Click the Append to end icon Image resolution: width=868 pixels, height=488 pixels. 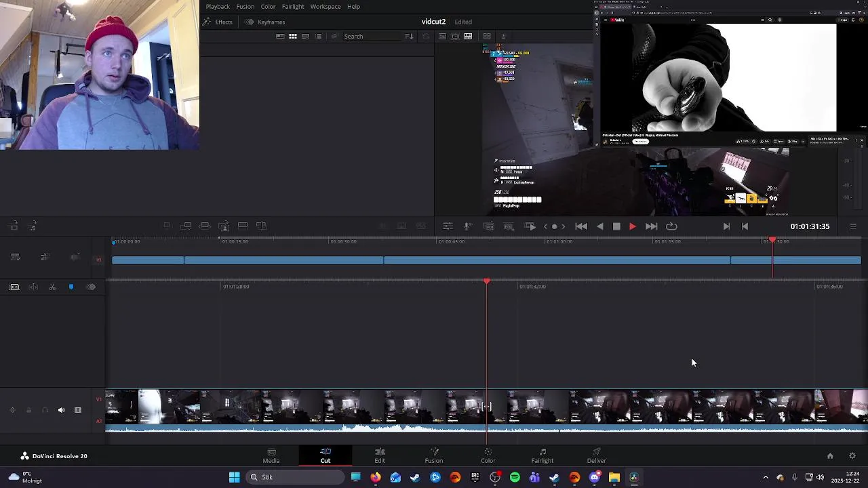tap(186, 226)
